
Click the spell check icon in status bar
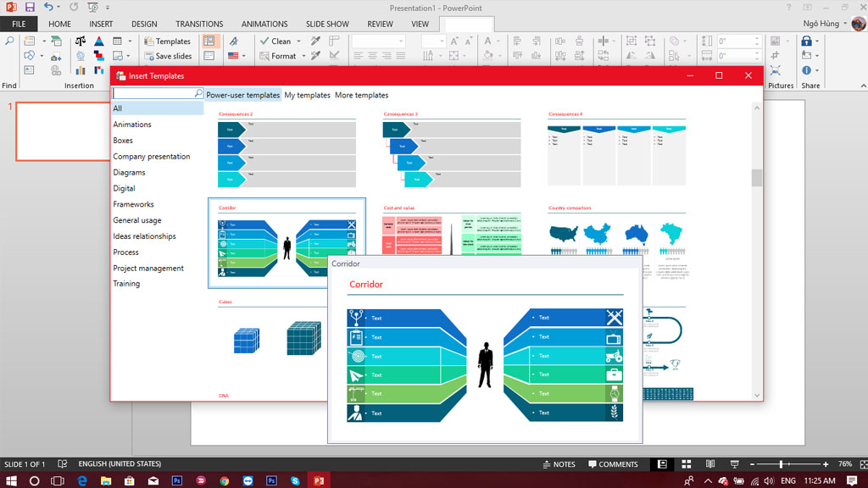[x=62, y=463]
